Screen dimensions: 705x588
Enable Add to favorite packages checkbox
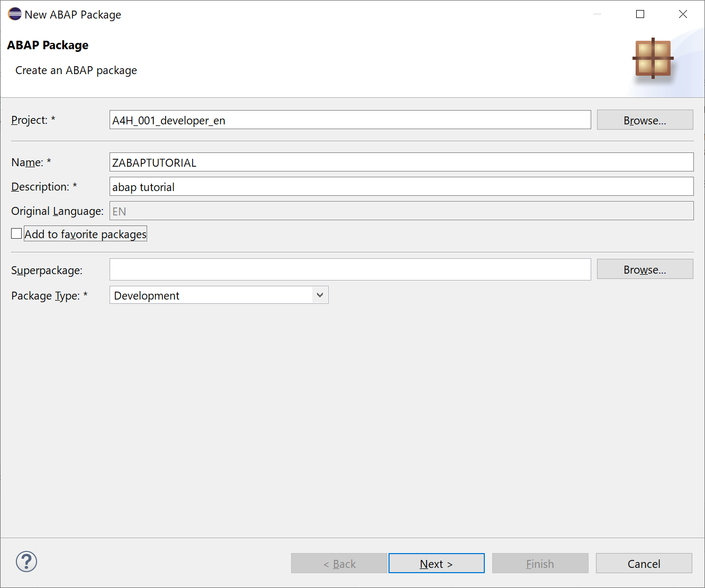[16, 234]
